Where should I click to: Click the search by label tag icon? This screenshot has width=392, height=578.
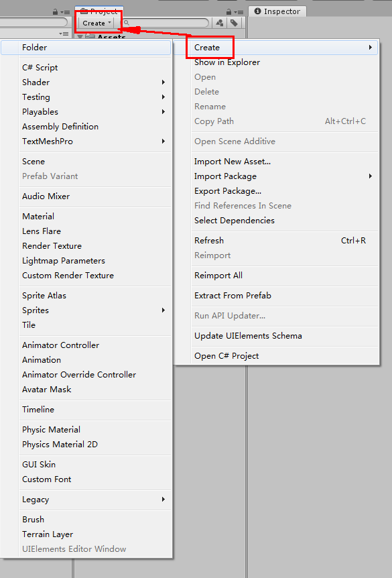tap(234, 23)
